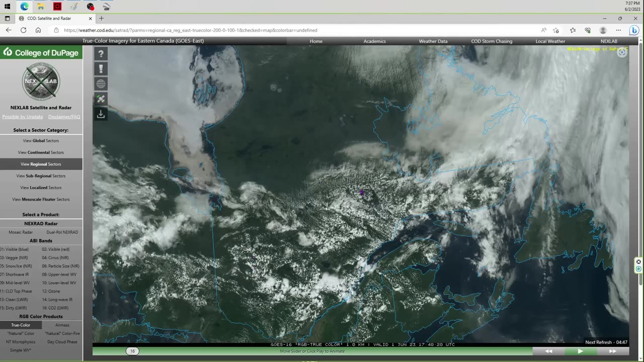Open the COD Storm Chasing menu
This screenshot has height=362, width=644.
(x=492, y=41)
